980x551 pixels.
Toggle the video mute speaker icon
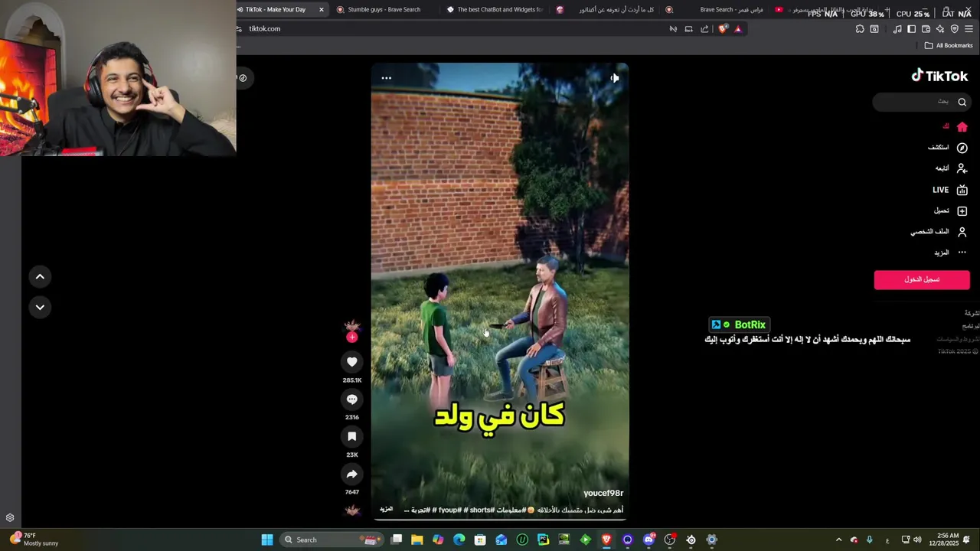pyautogui.click(x=614, y=78)
